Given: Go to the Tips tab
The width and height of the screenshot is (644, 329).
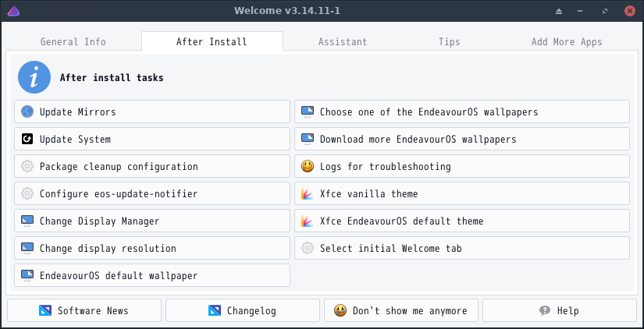Looking at the screenshot, I should click(x=450, y=41).
